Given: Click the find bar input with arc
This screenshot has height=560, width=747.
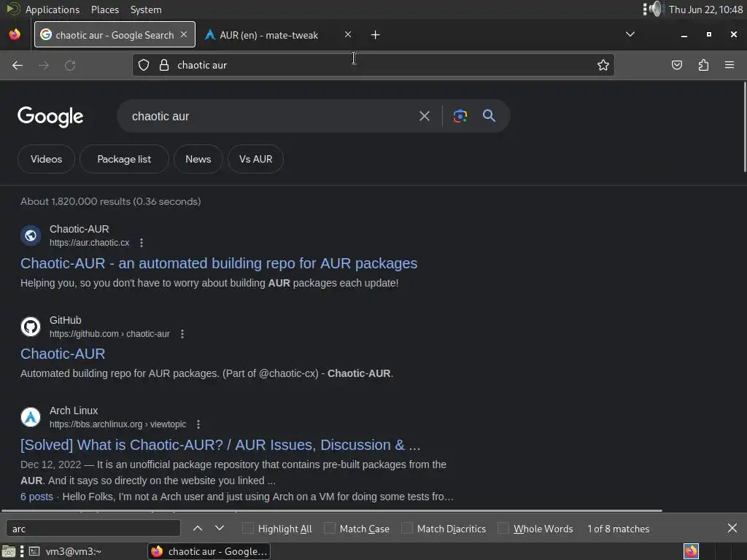Looking at the screenshot, I should click(93, 528).
